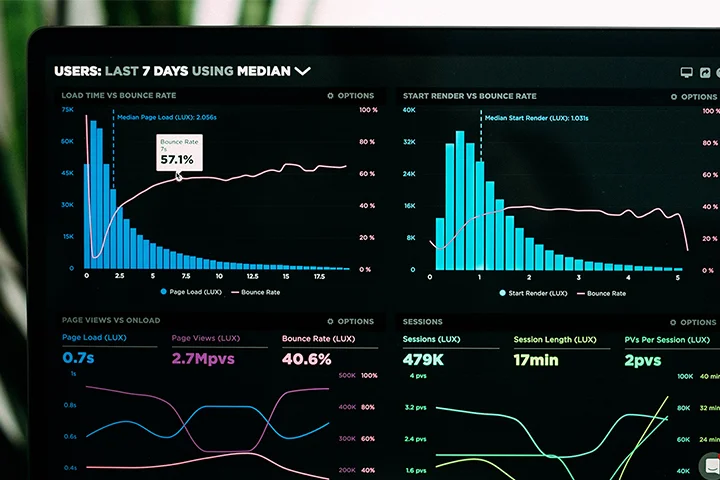
Task: Click the 0.7s page load value
Action: [x=78, y=358]
